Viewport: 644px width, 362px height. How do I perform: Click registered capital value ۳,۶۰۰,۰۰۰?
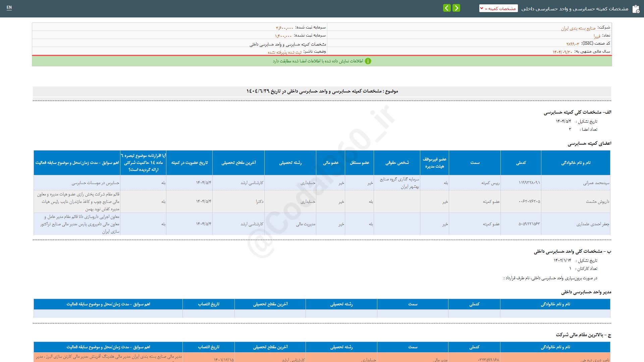284,28
